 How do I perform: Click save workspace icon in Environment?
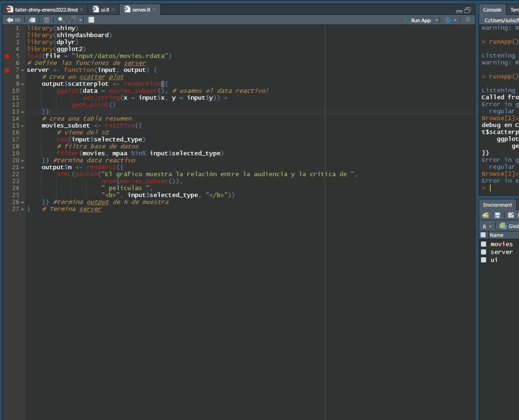tap(497, 215)
